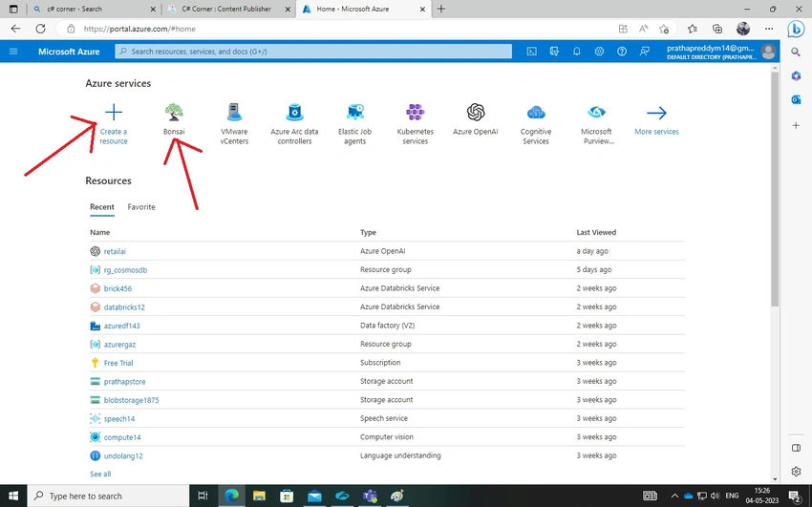Launch Cloud Shell from the header
The image size is (812, 507).
532,52
